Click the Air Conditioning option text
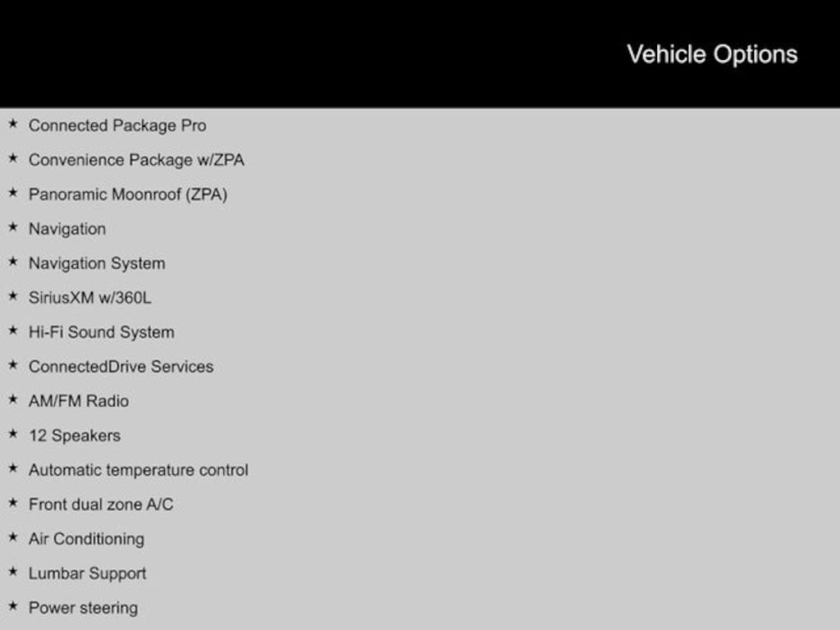This screenshot has height=630, width=840. (x=86, y=539)
